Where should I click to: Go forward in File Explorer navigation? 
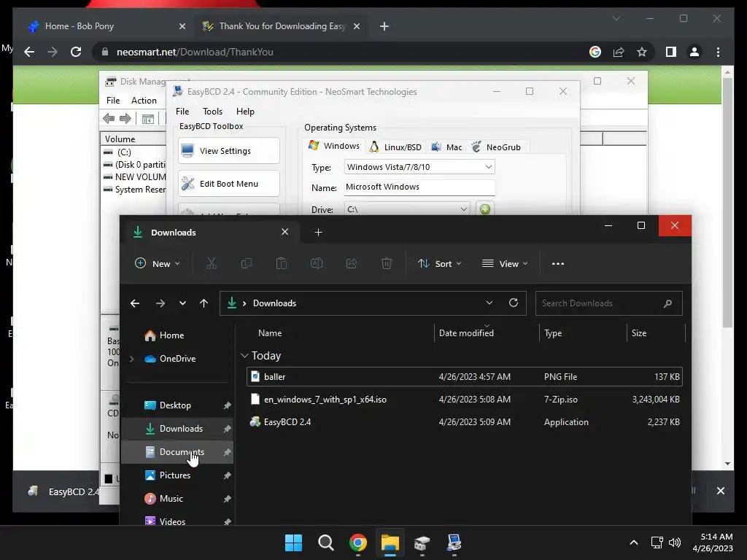coord(160,303)
